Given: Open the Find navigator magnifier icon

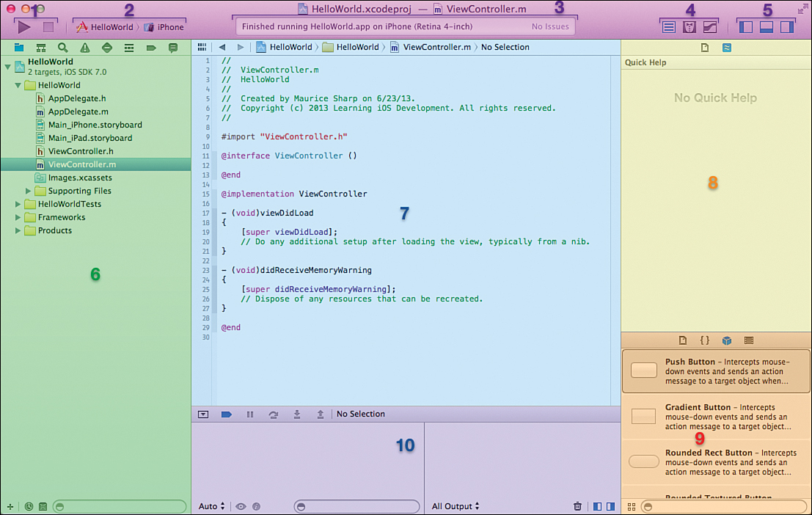Looking at the screenshot, I should (x=62, y=48).
